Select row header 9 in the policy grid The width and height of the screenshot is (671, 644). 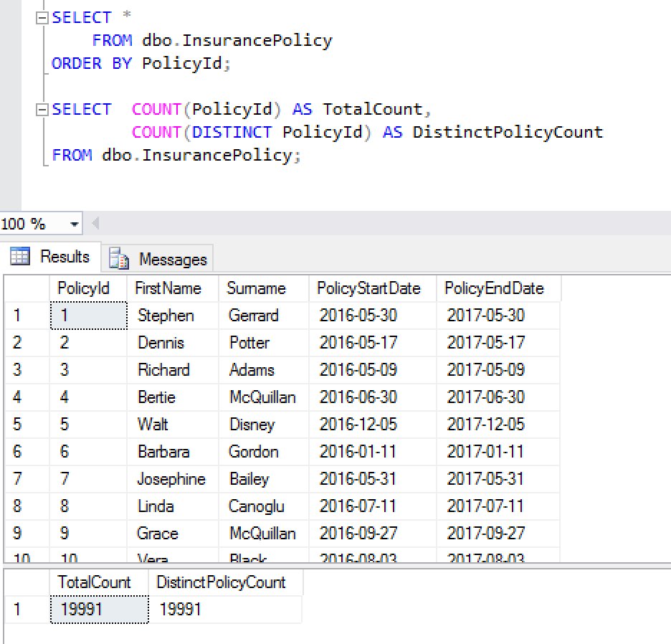point(27,534)
